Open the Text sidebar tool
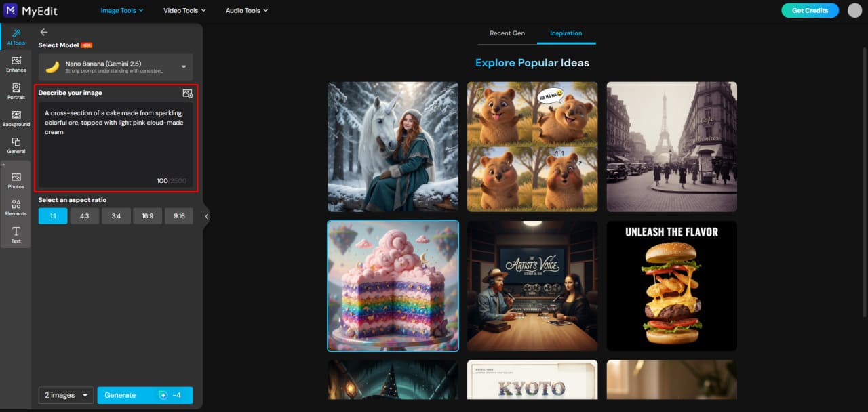 [16, 234]
